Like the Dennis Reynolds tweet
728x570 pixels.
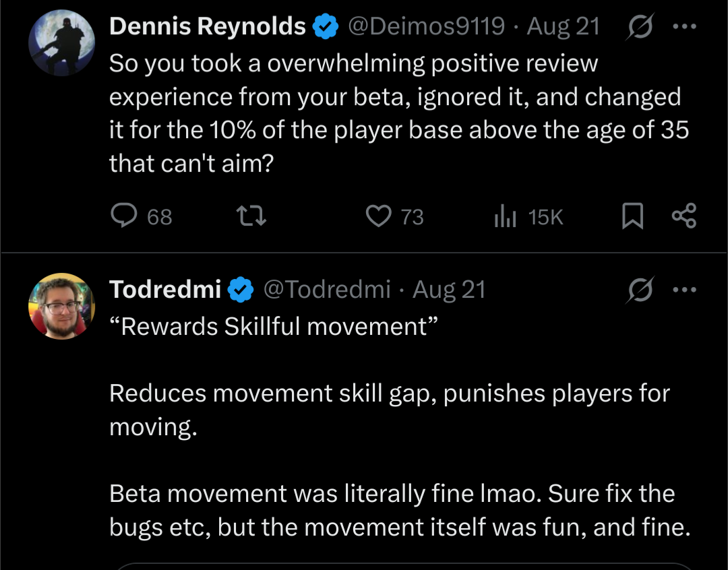point(379,216)
